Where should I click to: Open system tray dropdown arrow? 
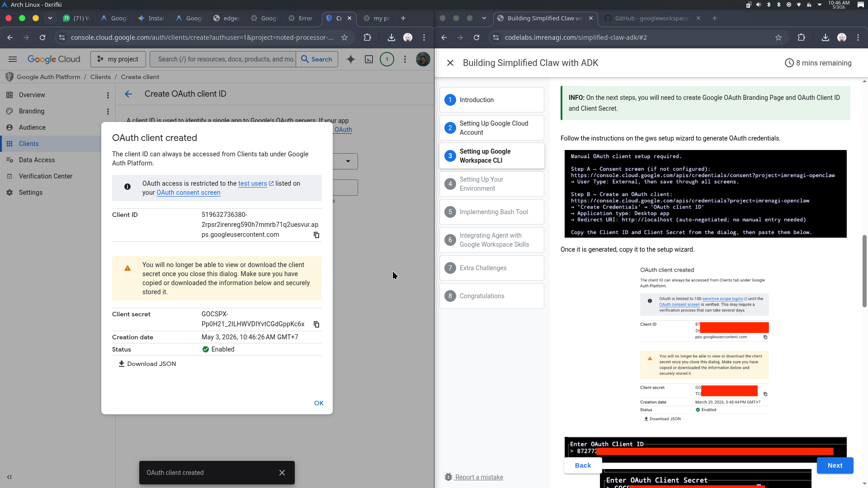[819, 5]
